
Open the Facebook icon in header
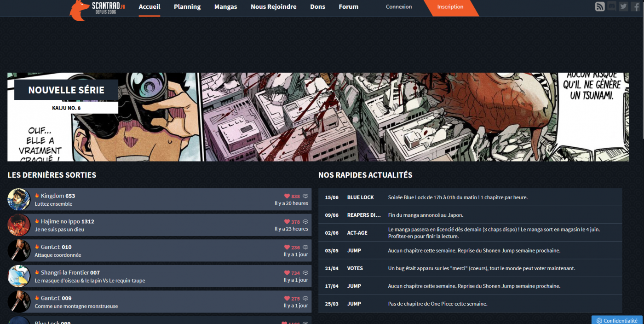coord(635,6)
